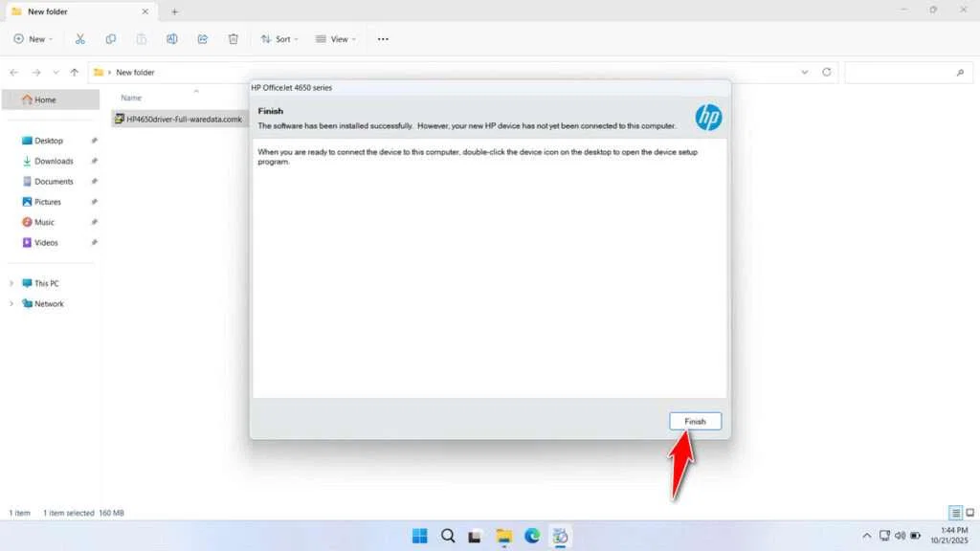This screenshot has height=551, width=980.
Task: Select the HP4650driver file in the list
Action: coord(182,119)
